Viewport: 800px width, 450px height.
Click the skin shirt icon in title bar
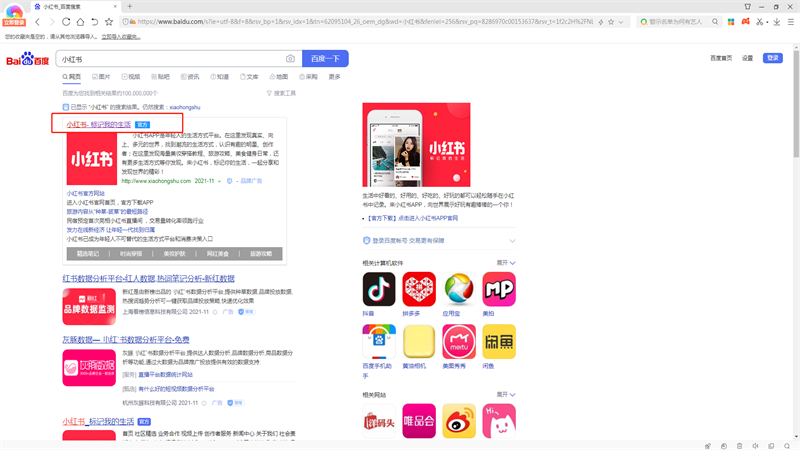747,7
